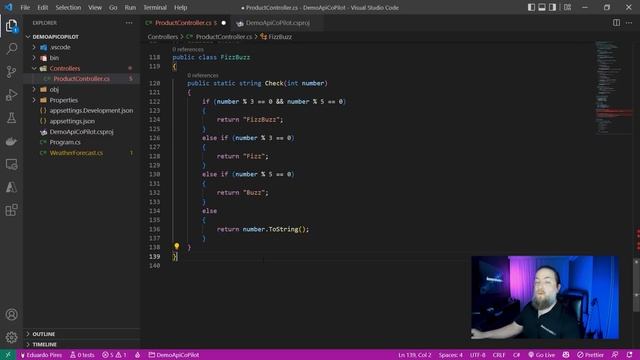640x360 pixels.
Task: Click the lightbulb code action icon
Action: (176, 246)
